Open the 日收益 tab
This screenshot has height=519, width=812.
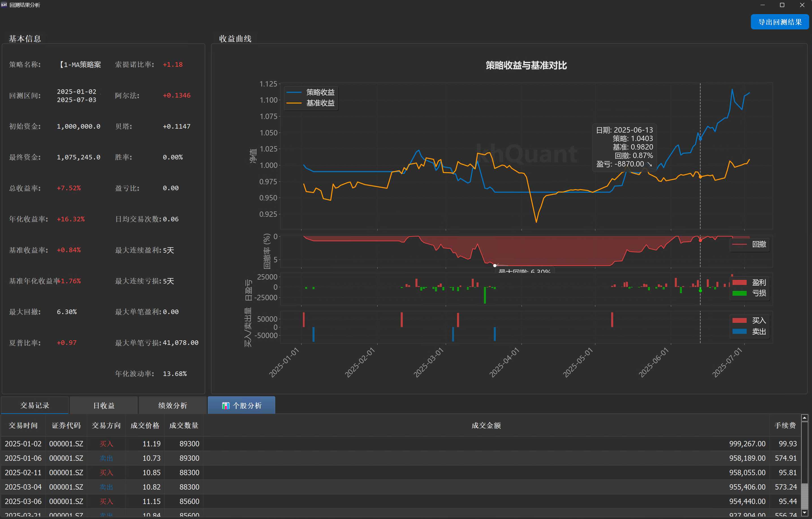[104, 405]
